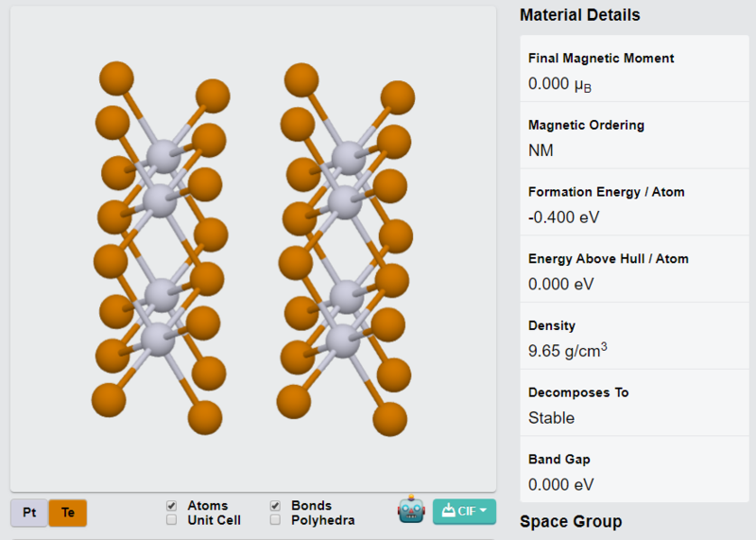Click the Material Details heading
This screenshot has width=756, height=540.
click(x=580, y=15)
